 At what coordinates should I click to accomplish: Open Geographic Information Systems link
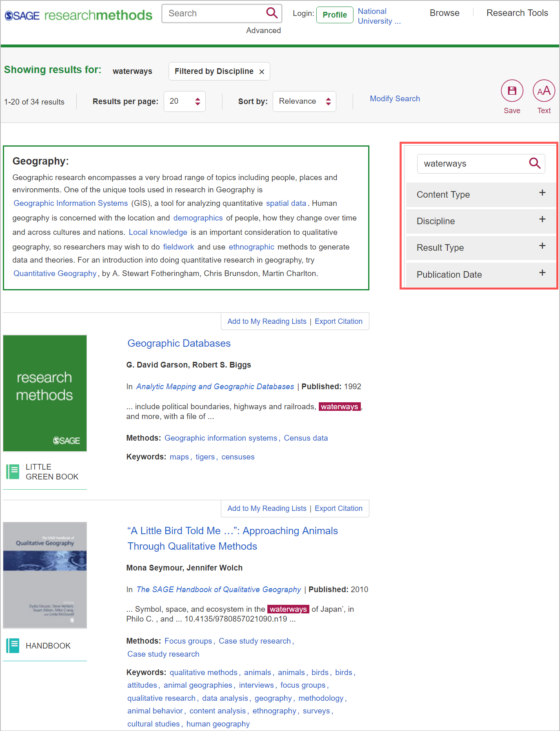pyautogui.click(x=71, y=203)
